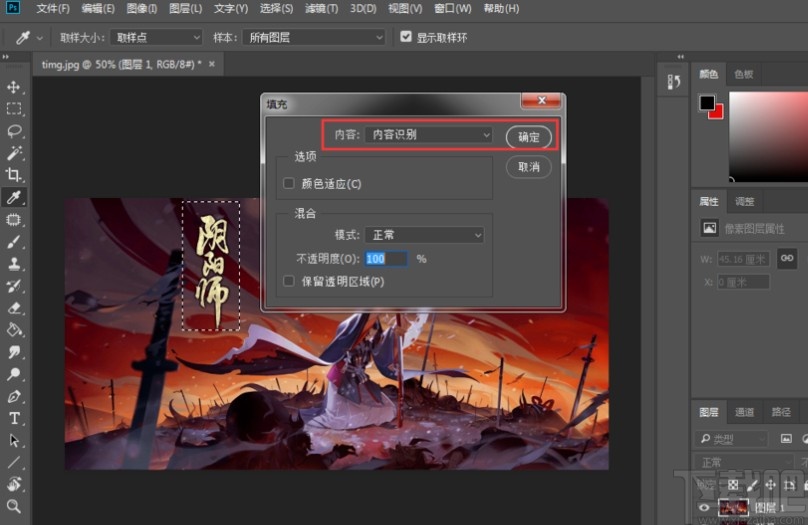Click the 确定 button in Fill dialog
Viewport: 808px width, 525px height.
(529, 137)
